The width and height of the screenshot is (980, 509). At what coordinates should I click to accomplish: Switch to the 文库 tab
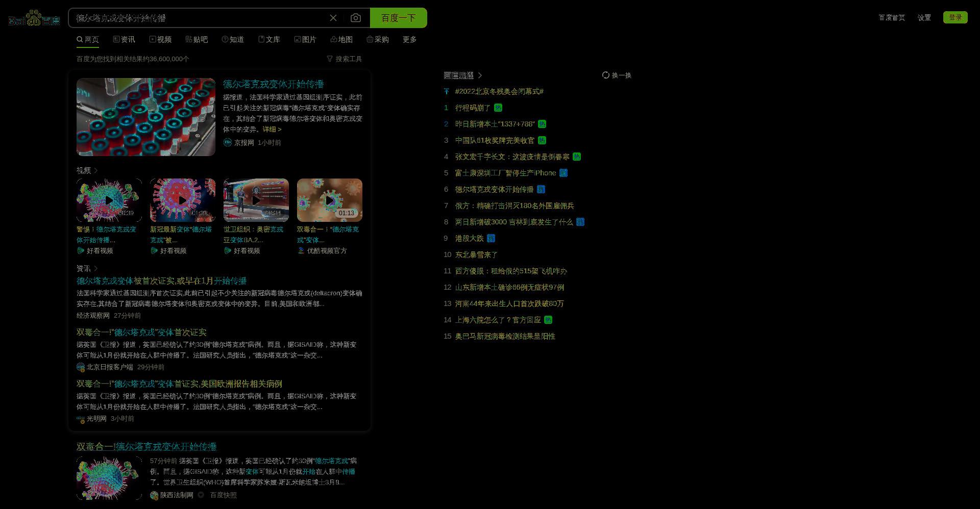coord(269,39)
